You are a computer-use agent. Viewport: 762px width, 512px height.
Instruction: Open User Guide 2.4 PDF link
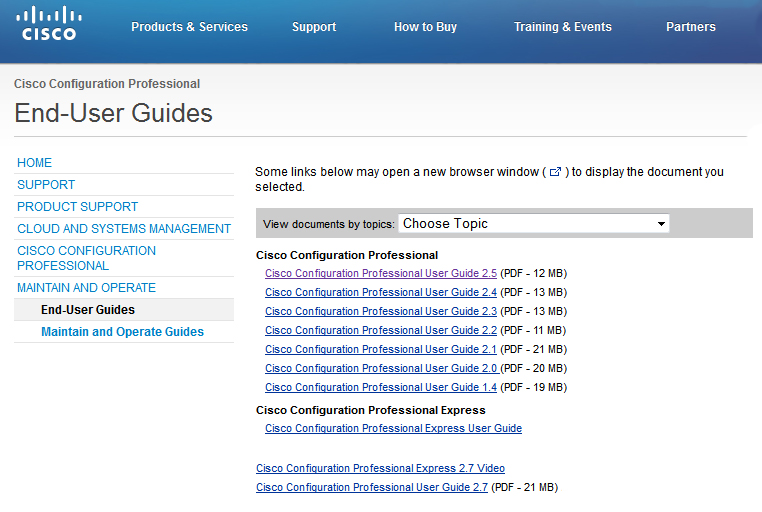pos(381,292)
